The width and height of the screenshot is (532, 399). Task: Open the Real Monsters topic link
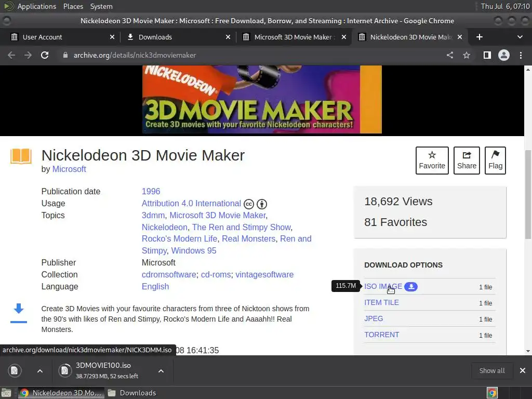coord(249,238)
